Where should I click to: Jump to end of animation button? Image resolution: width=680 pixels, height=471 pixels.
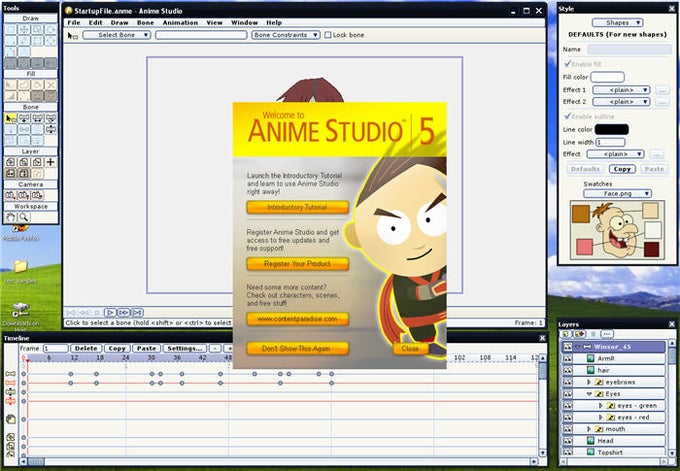click(x=137, y=312)
